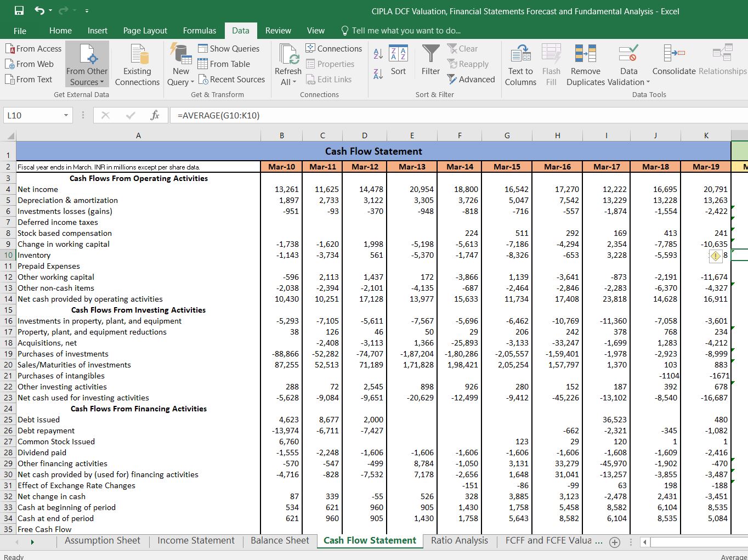
Task: Sort Z to A descending
Action: (378, 74)
